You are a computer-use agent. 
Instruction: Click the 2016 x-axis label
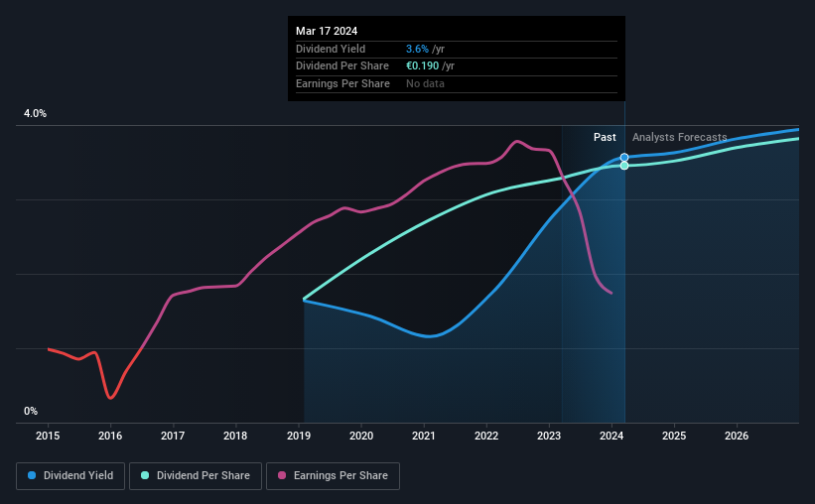click(x=110, y=436)
